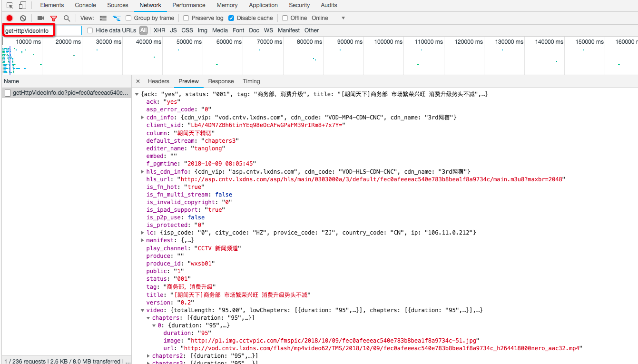The width and height of the screenshot is (638, 364).
Task: Toggle the red filter funnel icon
Action: click(x=54, y=18)
